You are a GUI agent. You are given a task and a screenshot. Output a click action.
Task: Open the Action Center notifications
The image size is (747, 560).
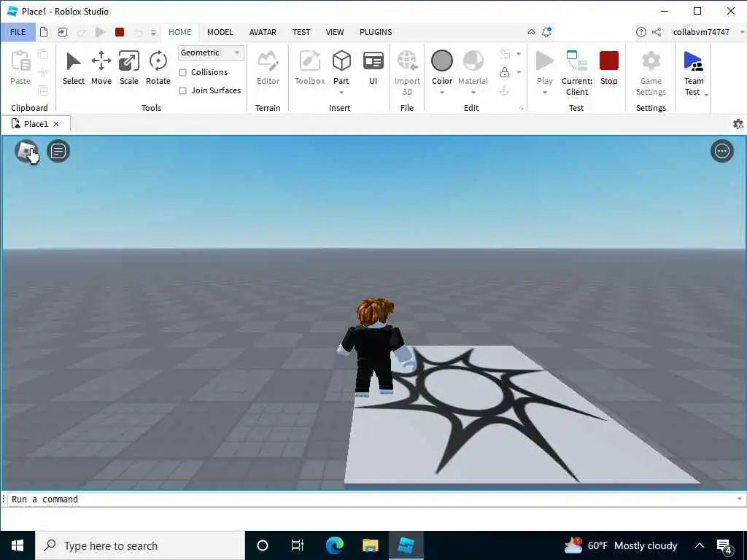point(724,545)
